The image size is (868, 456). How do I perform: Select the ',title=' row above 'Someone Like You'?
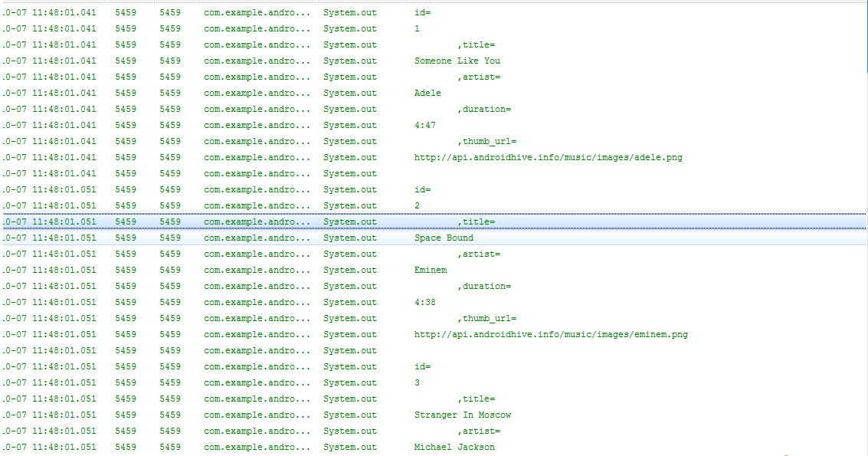(434, 45)
